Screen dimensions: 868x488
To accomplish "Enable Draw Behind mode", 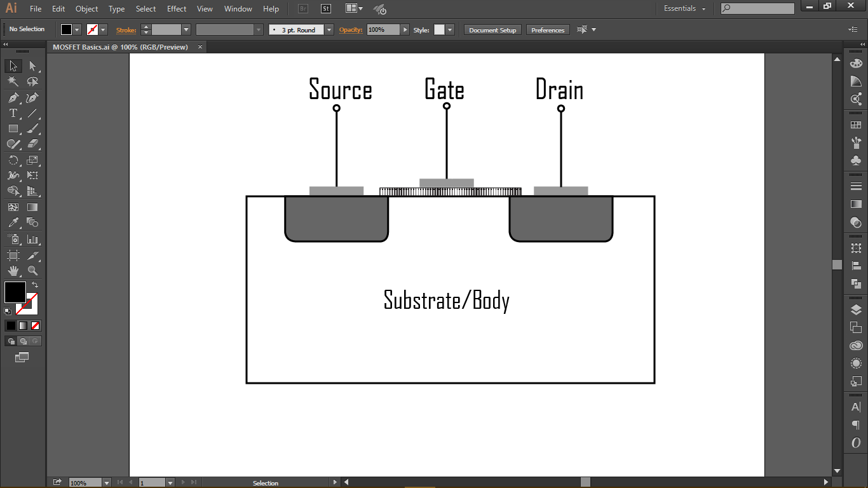I will coord(23,341).
